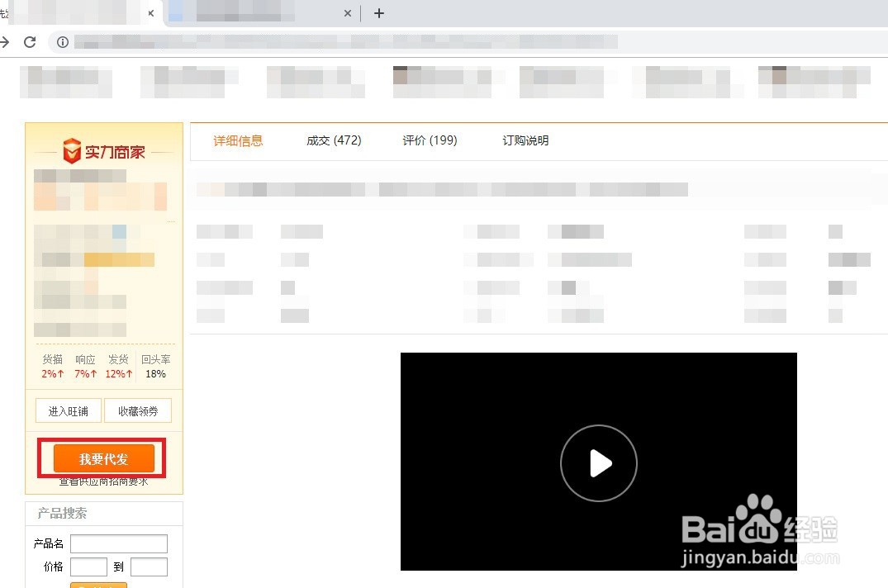Image resolution: width=888 pixels, height=588 pixels.
Task: Click inside the 产品名 input field
Action: (x=119, y=543)
